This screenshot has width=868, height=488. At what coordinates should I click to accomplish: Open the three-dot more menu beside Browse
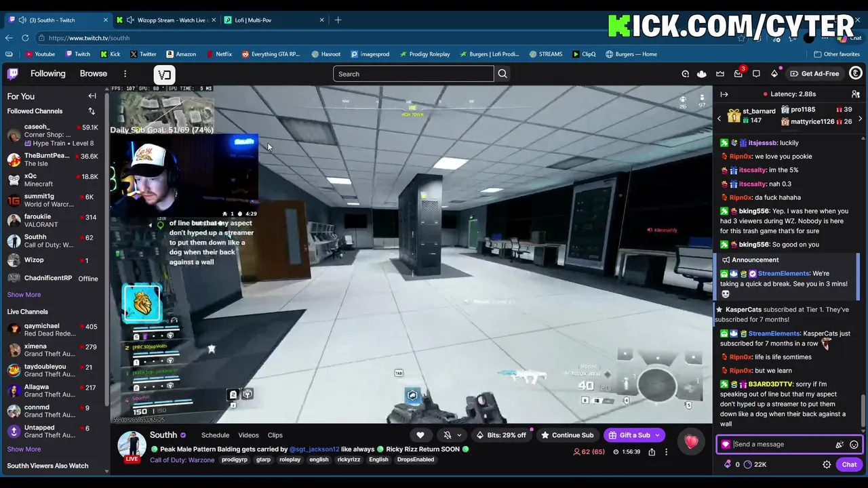125,74
